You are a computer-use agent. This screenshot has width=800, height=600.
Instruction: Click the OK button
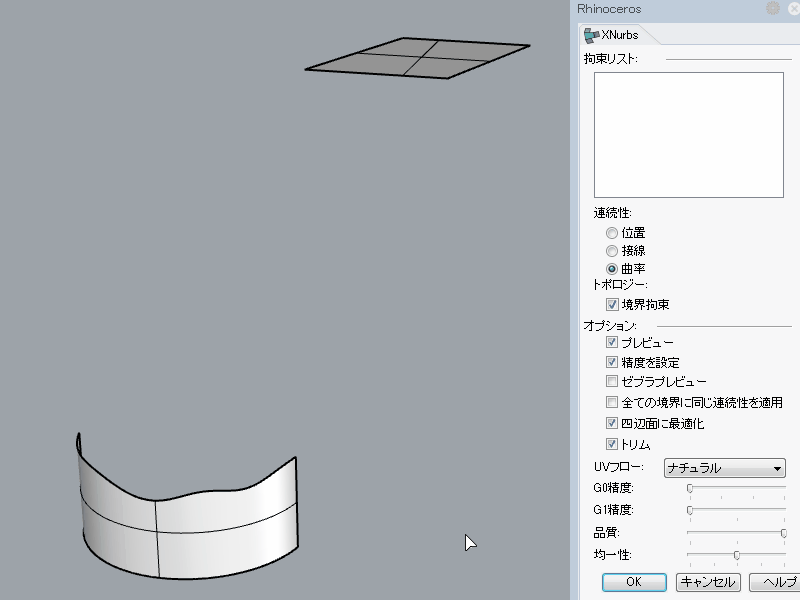634,582
